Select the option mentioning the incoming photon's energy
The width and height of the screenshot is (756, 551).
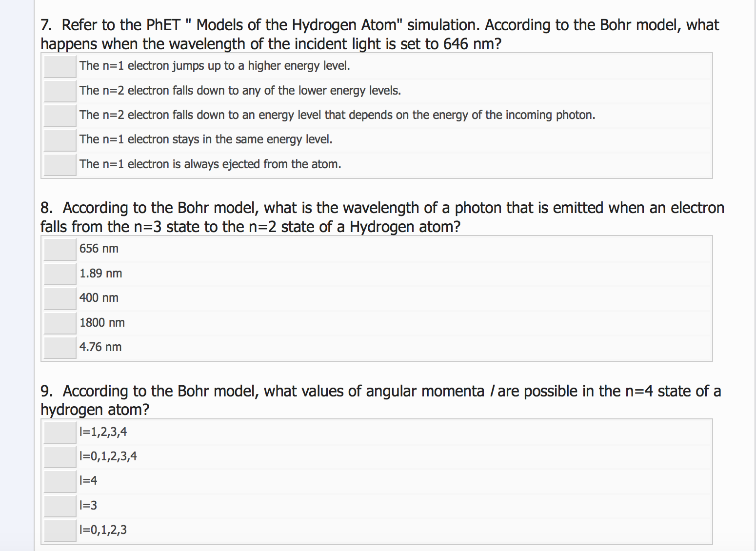[59, 115]
